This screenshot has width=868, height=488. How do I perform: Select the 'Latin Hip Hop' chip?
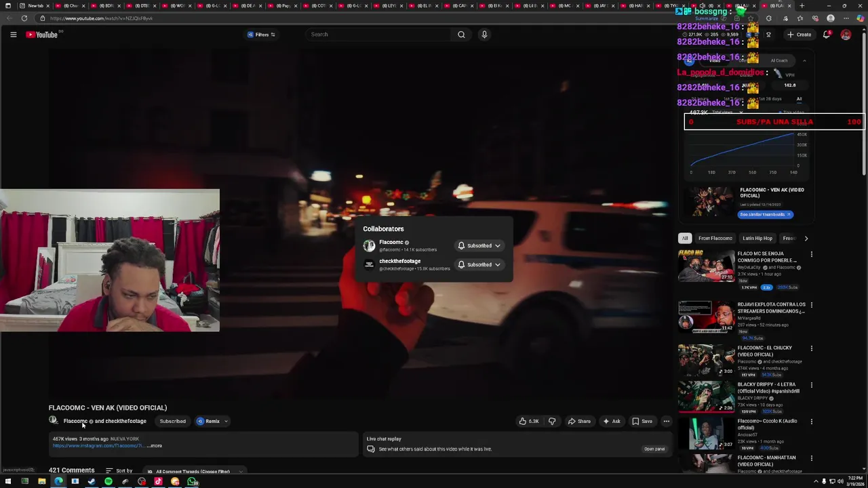point(757,239)
